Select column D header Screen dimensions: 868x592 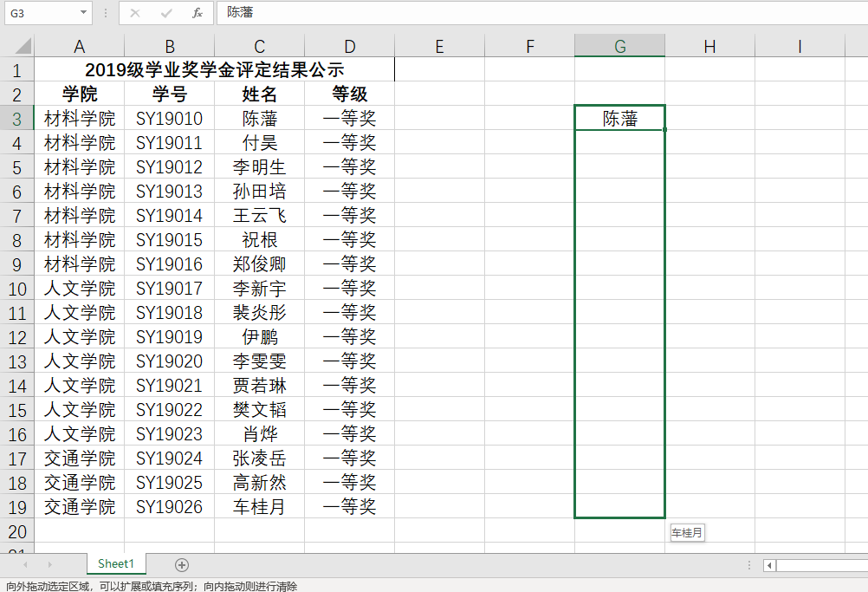(349, 47)
